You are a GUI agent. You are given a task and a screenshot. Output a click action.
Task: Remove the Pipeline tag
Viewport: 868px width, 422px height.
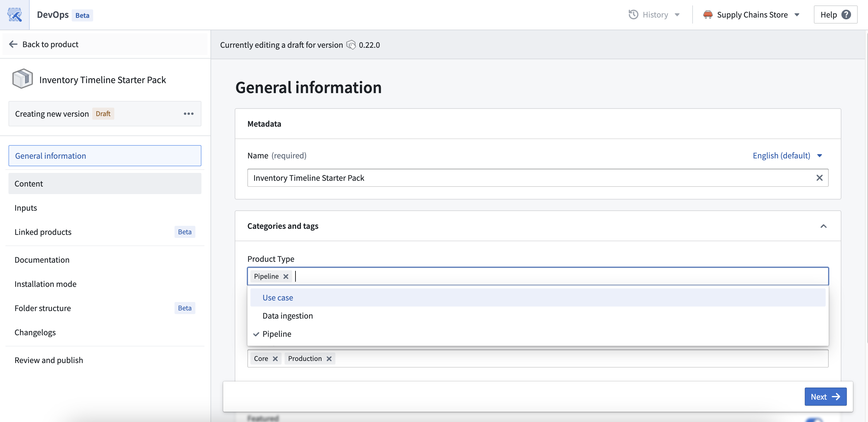click(x=286, y=277)
